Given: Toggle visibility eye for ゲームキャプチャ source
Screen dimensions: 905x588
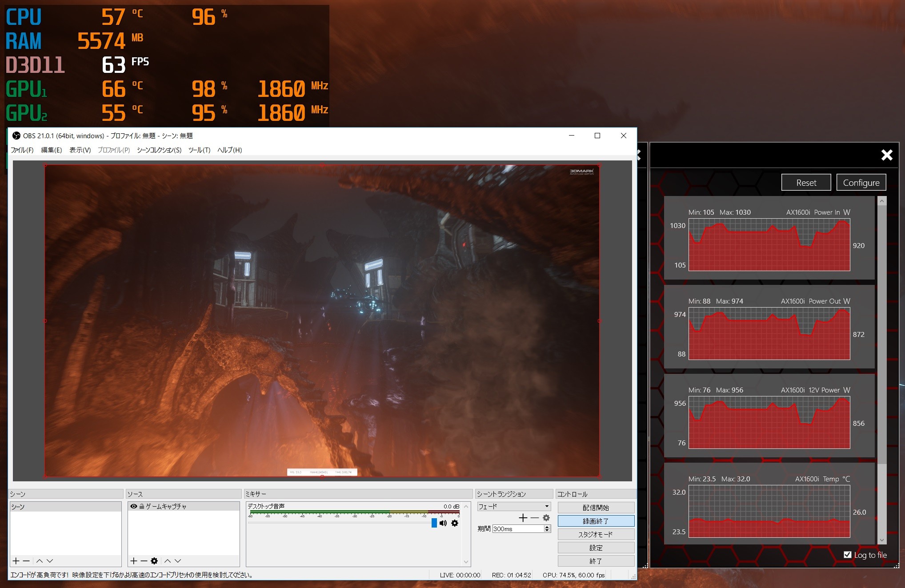Looking at the screenshot, I should click(x=134, y=506).
